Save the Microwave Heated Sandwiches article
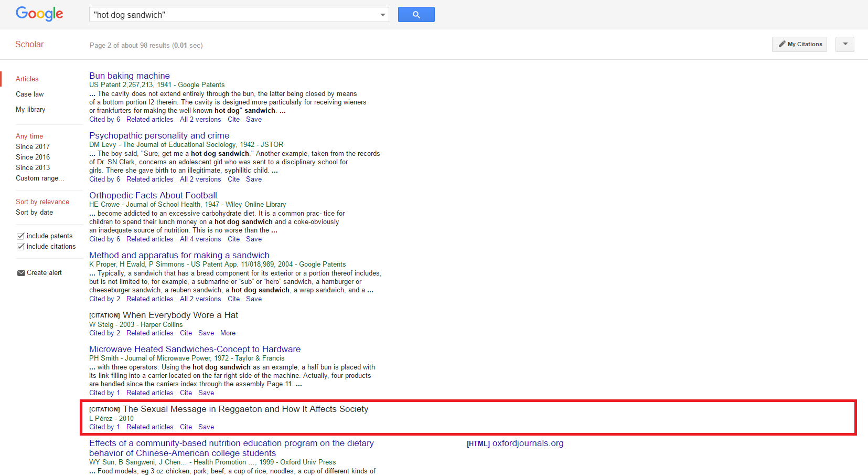Viewport: 868px width, 476px height. click(206, 393)
